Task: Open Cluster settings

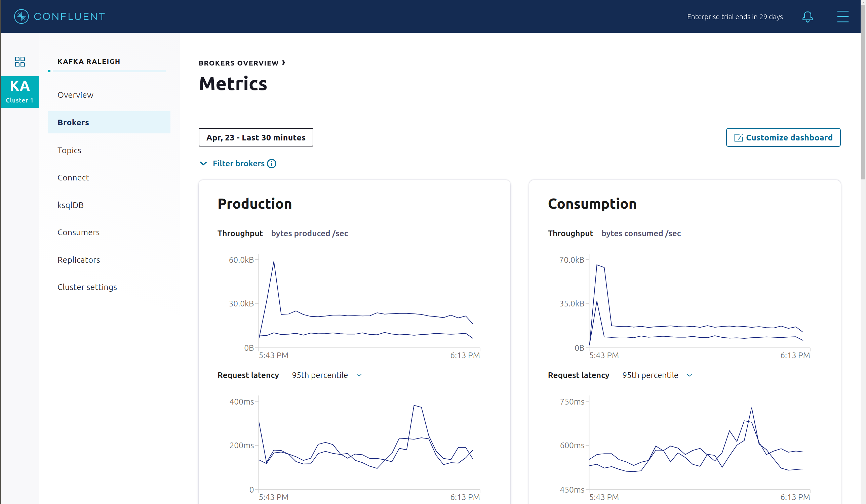Action: pyautogui.click(x=87, y=287)
